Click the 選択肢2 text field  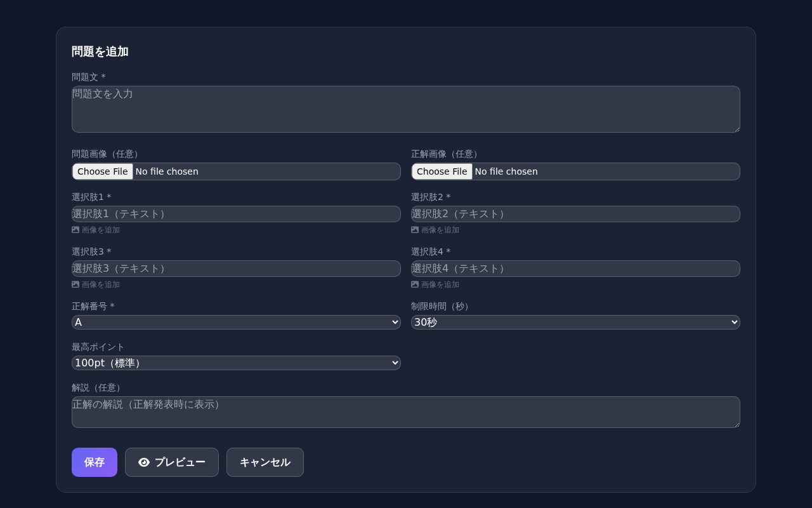(x=575, y=214)
